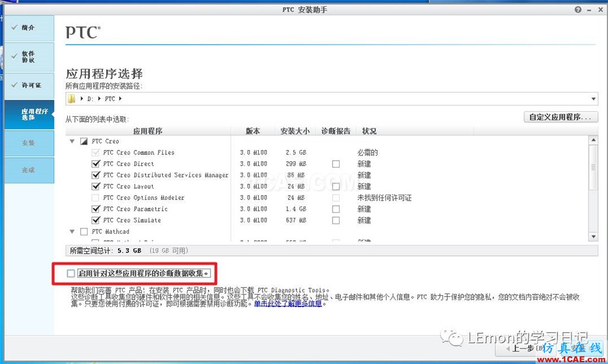Screen dimensions: 608x364
Task: Open the install path dropdown arrow
Action: pos(593,99)
